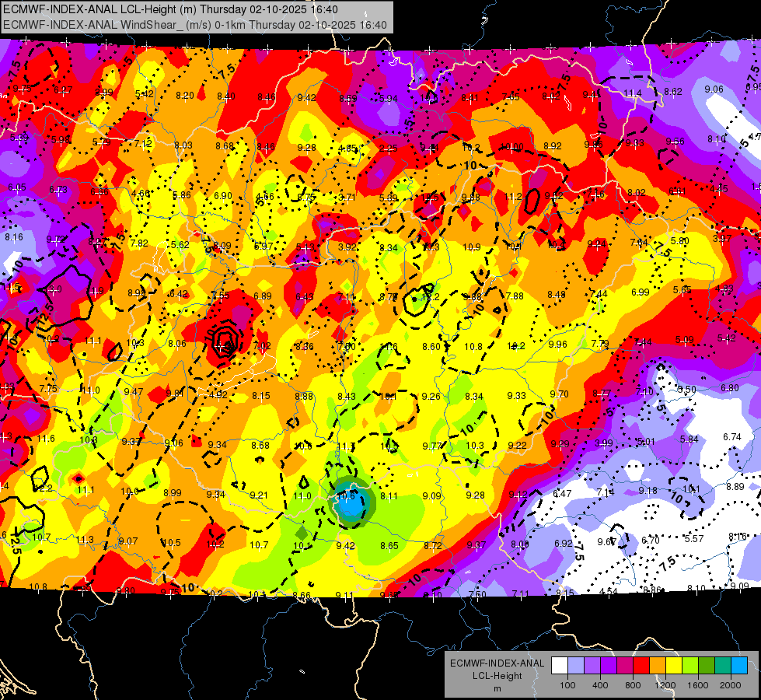Click the legend text 'LCL-Height'
This screenshot has width=761, height=700.
point(497,676)
